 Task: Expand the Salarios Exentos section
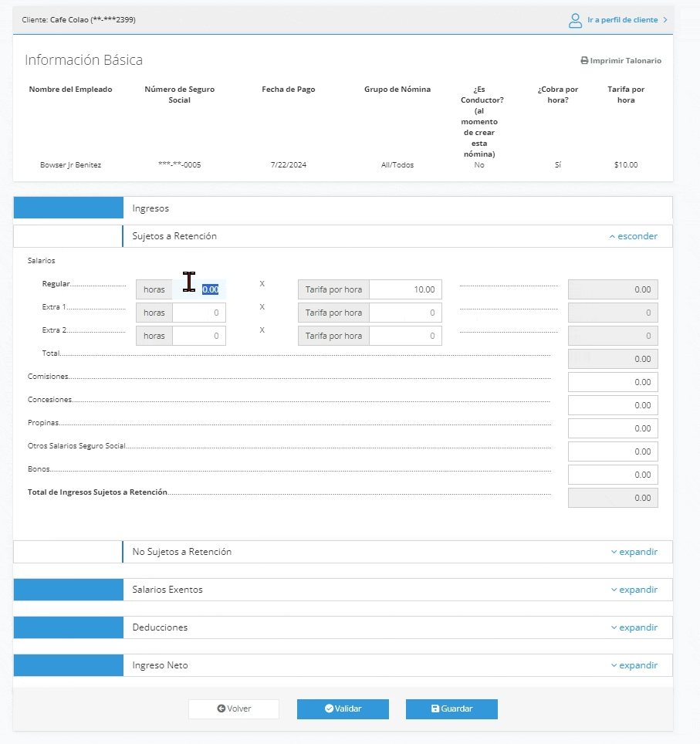[x=634, y=590]
